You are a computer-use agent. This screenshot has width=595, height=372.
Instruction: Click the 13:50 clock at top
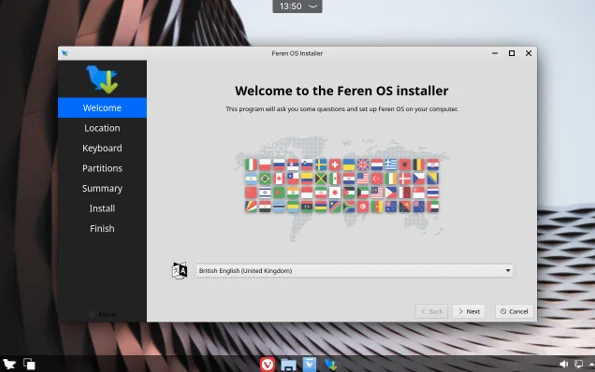point(290,6)
